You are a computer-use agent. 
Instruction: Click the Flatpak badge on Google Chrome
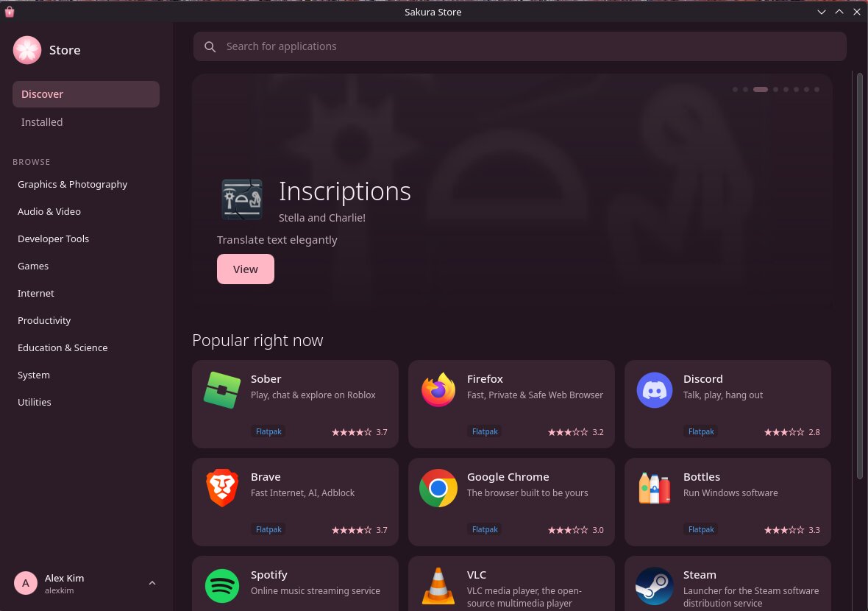[485, 529]
